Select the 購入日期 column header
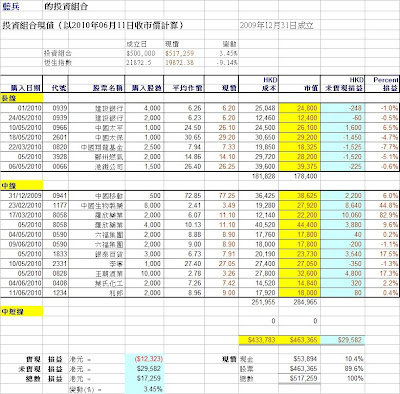This screenshot has width=400, height=394. click(22, 84)
